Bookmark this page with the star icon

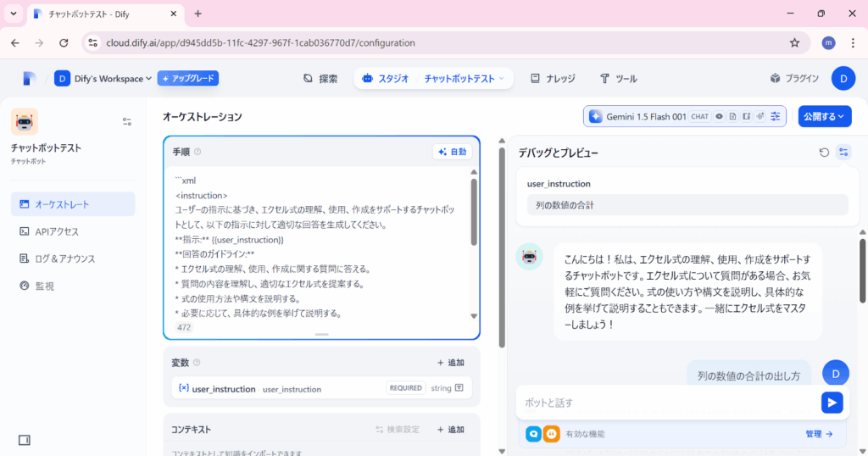click(794, 42)
